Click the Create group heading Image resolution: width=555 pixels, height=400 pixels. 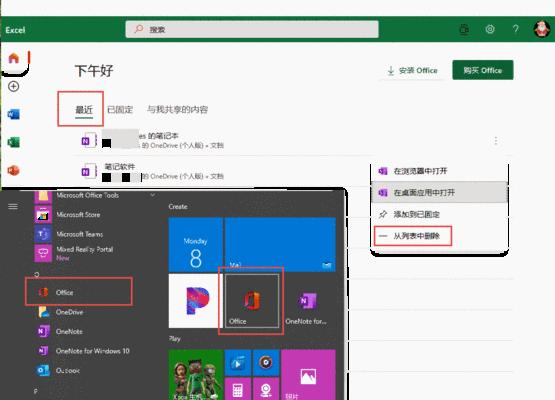(178, 206)
